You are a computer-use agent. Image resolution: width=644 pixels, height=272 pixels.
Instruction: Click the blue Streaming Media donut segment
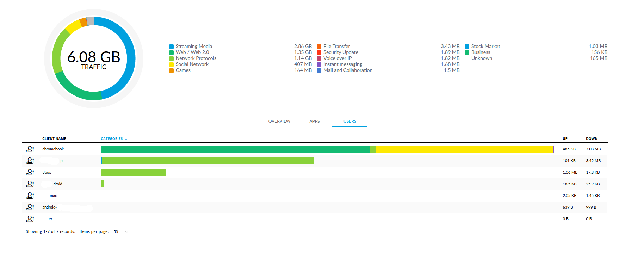(x=130, y=58)
